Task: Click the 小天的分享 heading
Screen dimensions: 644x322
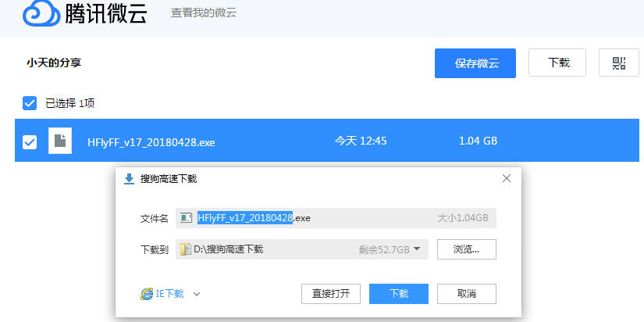Action: [54, 63]
